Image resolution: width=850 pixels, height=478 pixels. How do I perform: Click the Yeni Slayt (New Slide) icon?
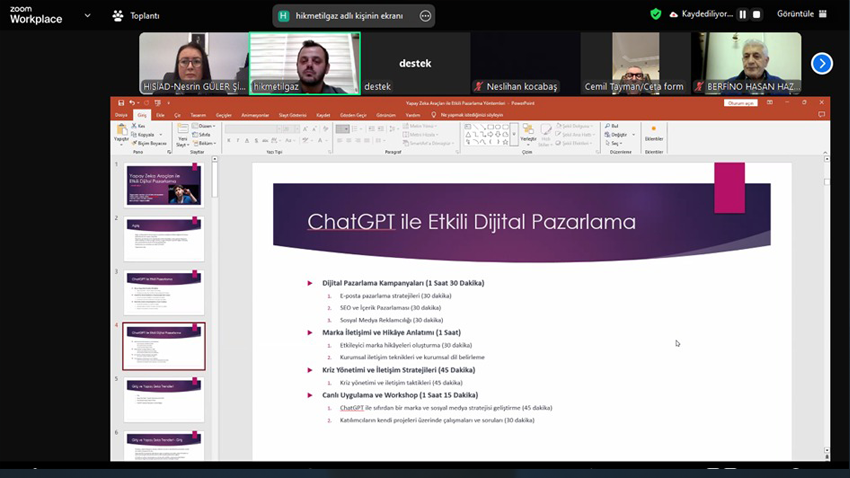(184, 130)
